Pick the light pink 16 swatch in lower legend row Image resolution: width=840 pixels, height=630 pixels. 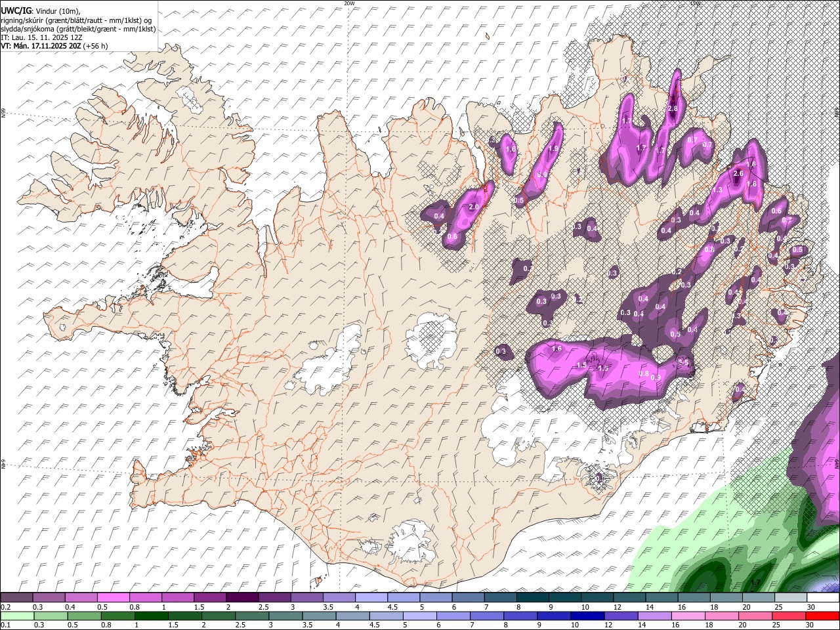(687, 616)
